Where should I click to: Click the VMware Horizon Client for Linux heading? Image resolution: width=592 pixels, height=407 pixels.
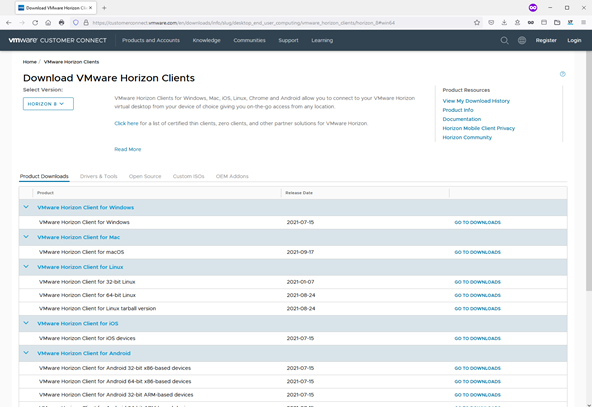(x=80, y=267)
